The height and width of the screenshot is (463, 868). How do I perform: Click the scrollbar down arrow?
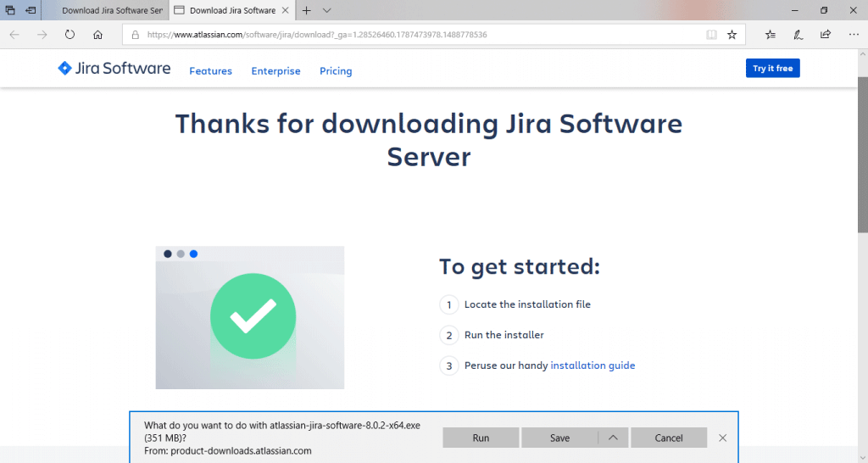point(862,458)
